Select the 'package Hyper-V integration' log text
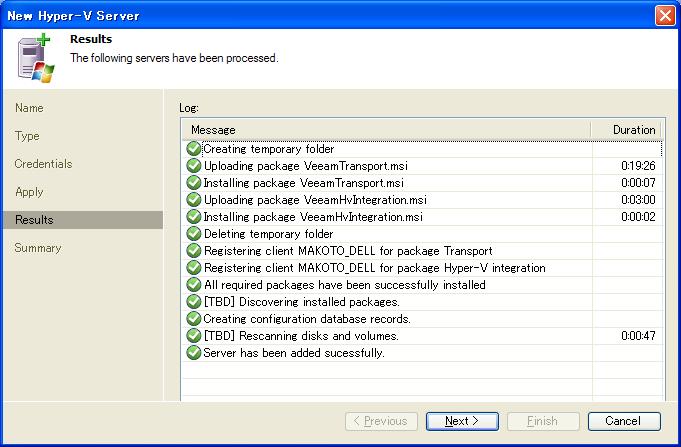 click(x=471, y=268)
